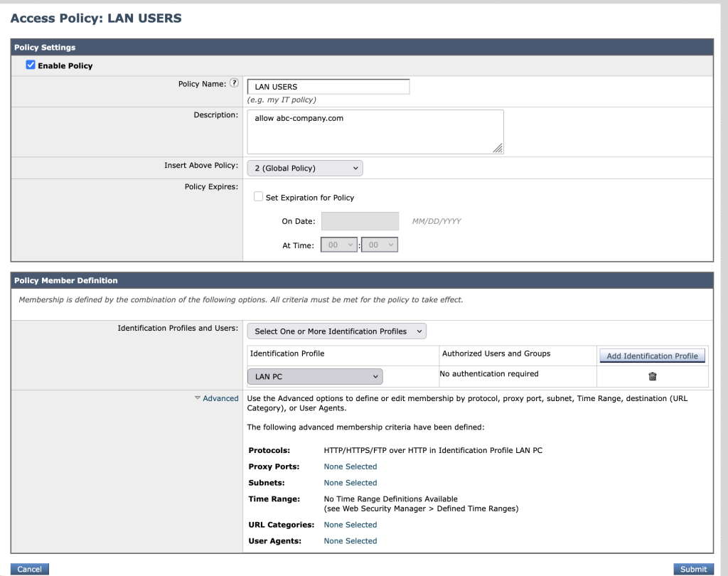This screenshot has width=728, height=576.
Task: Click the 'Access Policy: LAN USERS' heading
Action: point(96,18)
